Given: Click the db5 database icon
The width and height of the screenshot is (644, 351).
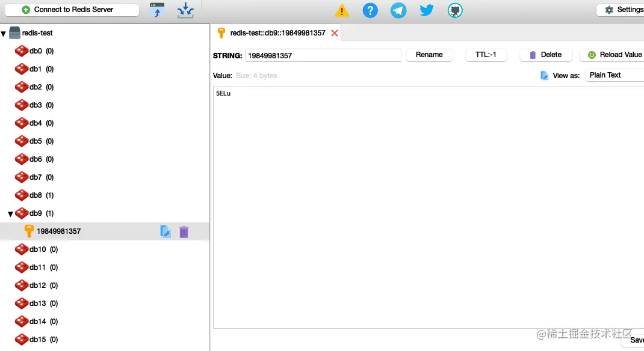Looking at the screenshot, I should 21,141.
